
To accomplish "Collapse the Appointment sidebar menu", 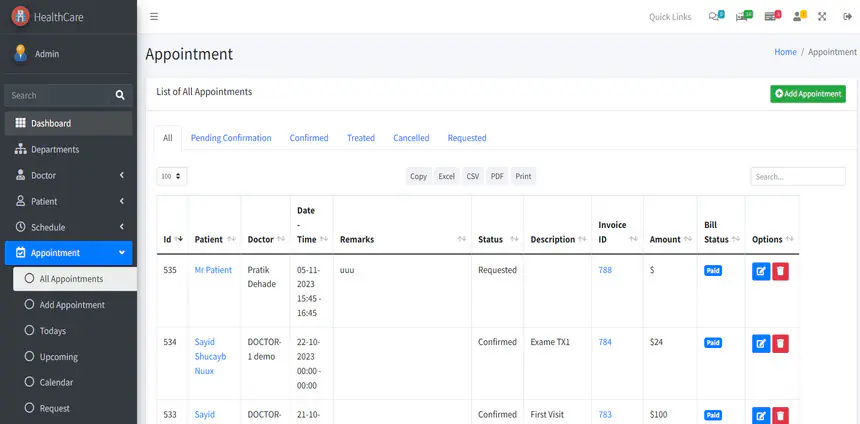I will click(x=69, y=253).
